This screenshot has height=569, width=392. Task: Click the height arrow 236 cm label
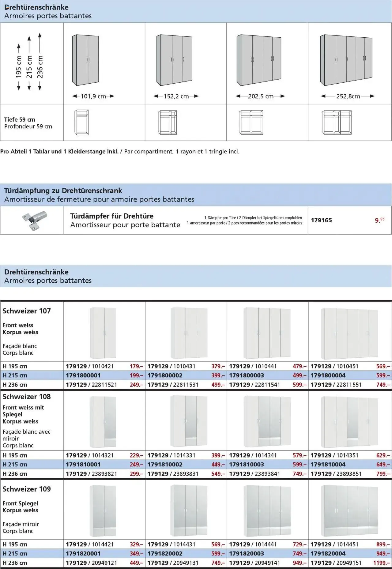tap(40, 62)
